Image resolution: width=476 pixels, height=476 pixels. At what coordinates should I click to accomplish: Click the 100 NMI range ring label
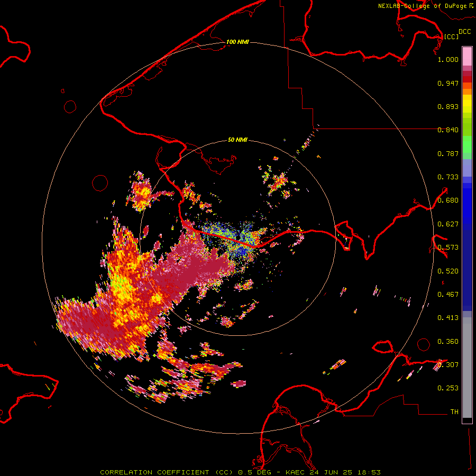237,42
